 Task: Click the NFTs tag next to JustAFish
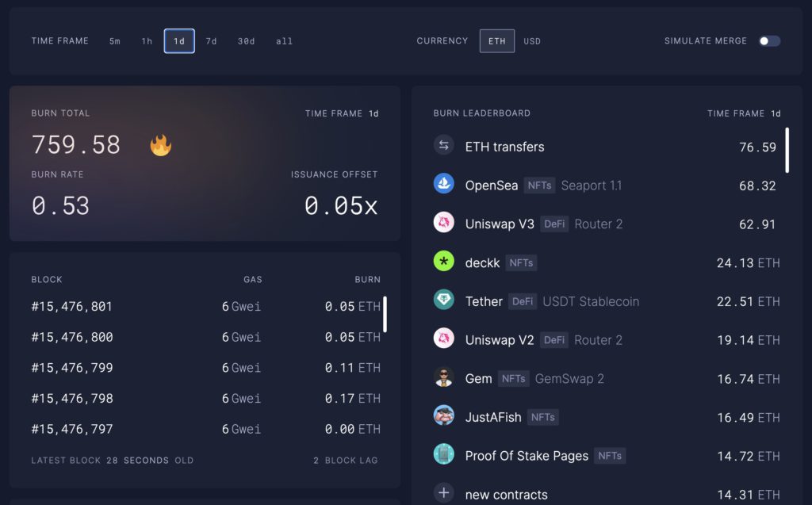pos(542,417)
